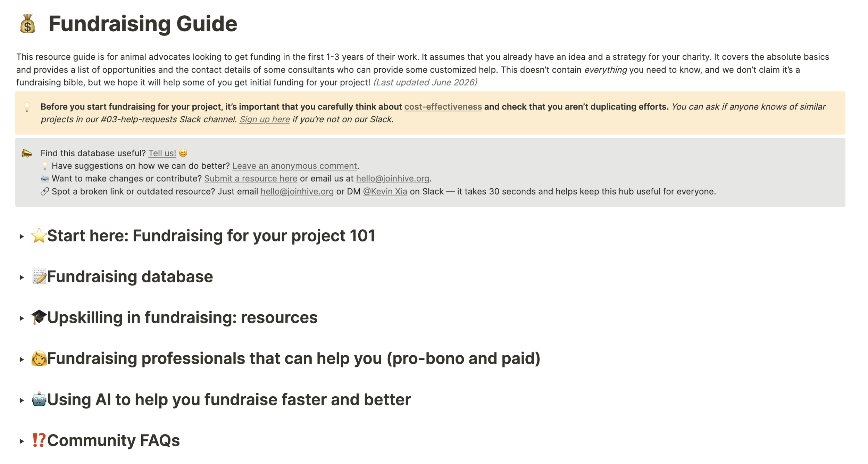This screenshot has width=868, height=464.
Task: Open the cost-effectiveness link
Action: [x=443, y=107]
